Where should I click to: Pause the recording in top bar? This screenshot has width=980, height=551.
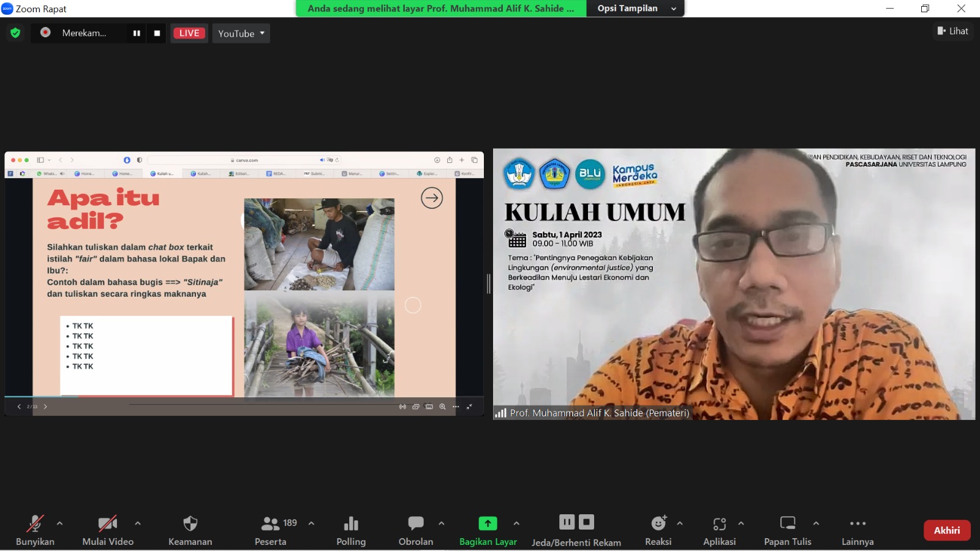coord(137,33)
